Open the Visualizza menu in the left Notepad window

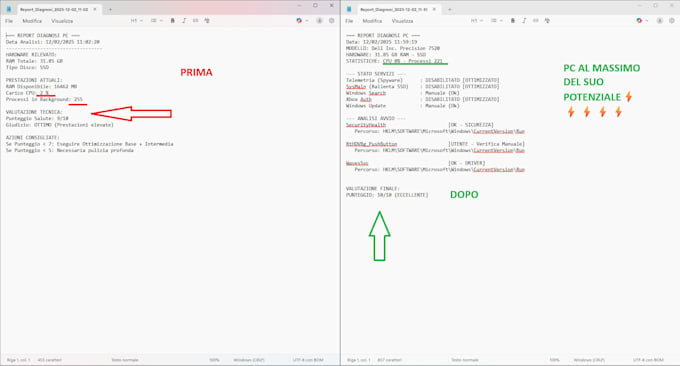[x=62, y=21]
